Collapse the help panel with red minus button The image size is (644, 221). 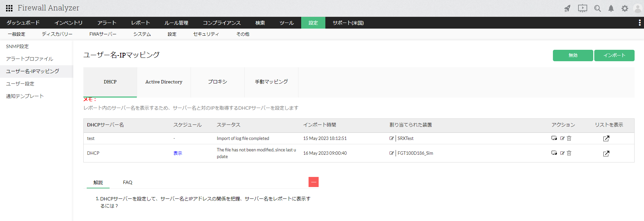pos(313,182)
